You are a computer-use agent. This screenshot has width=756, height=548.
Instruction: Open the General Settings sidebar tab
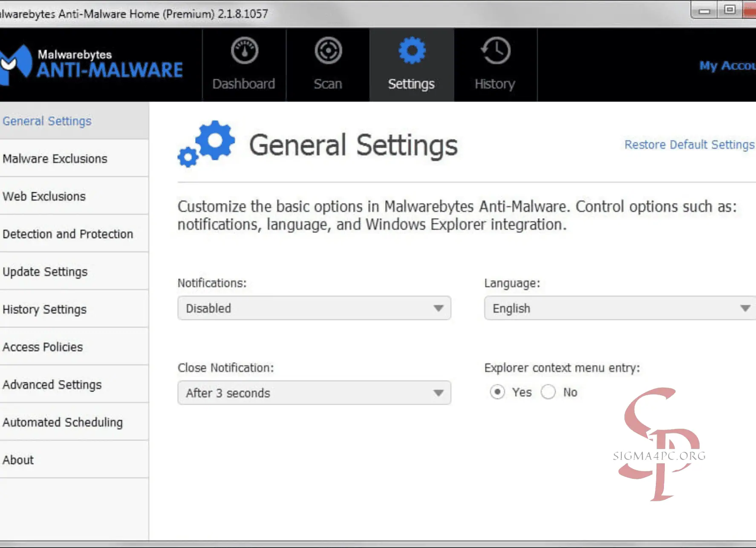pos(74,121)
